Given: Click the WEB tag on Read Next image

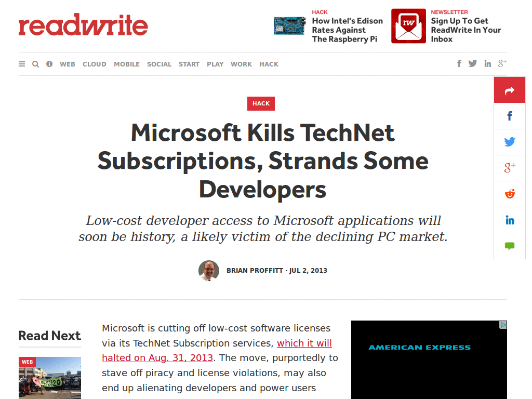Looking at the screenshot, I should coord(27,362).
